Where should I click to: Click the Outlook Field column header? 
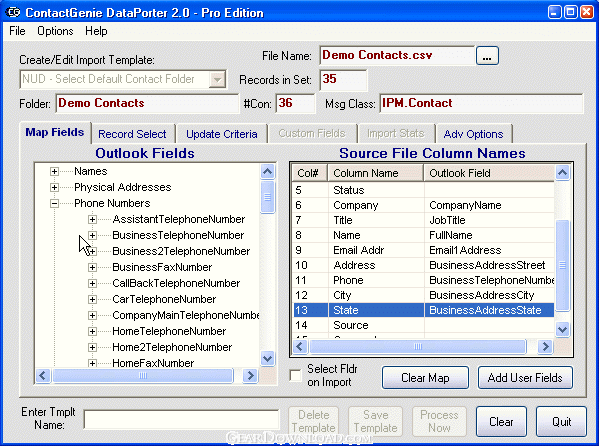pyautogui.click(x=489, y=173)
